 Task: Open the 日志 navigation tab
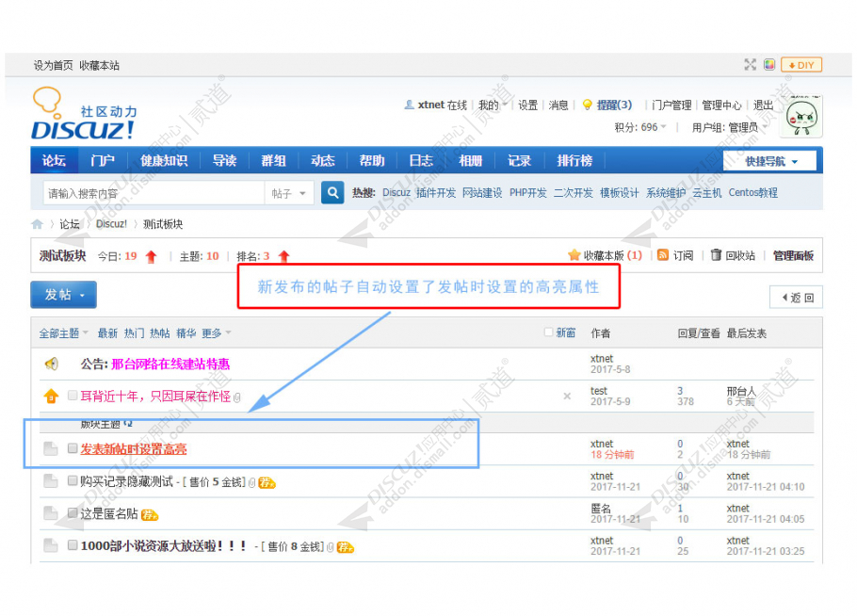pos(421,161)
